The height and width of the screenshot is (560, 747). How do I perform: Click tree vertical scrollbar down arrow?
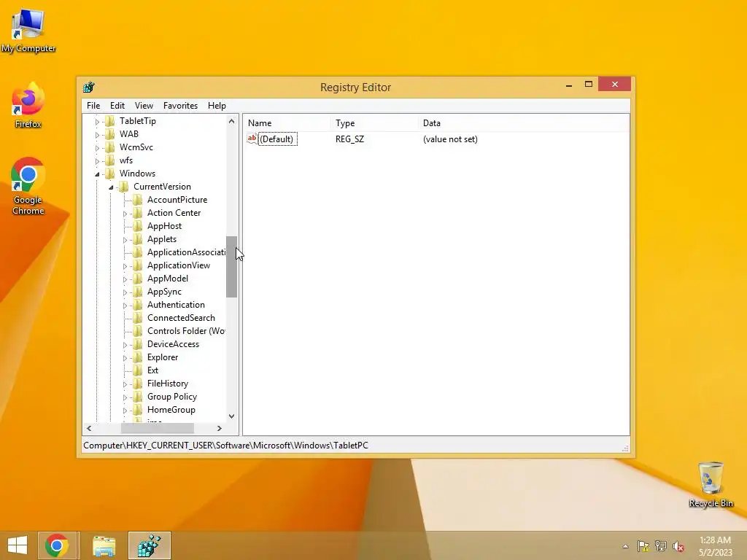tap(231, 416)
